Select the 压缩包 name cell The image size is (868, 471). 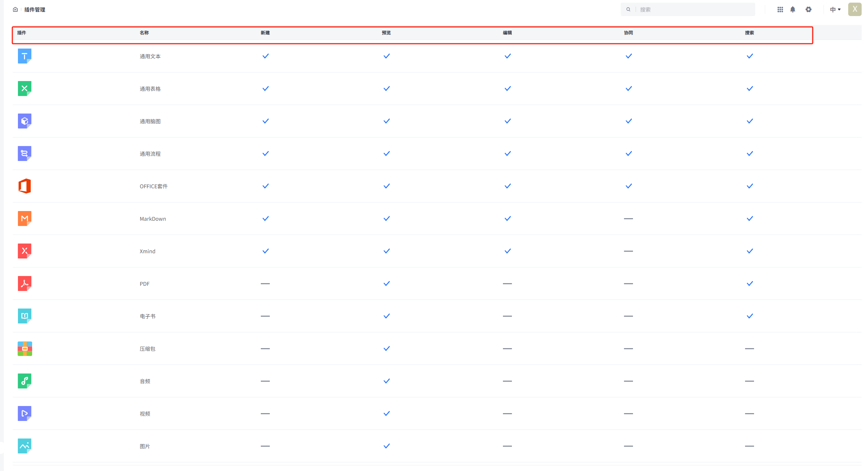[x=148, y=349]
